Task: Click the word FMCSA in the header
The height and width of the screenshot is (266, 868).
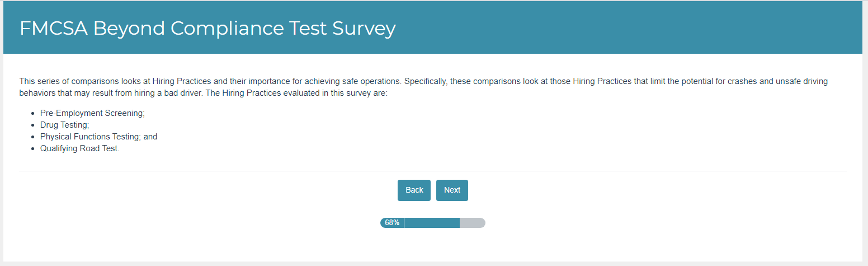Action: pyautogui.click(x=53, y=28)
